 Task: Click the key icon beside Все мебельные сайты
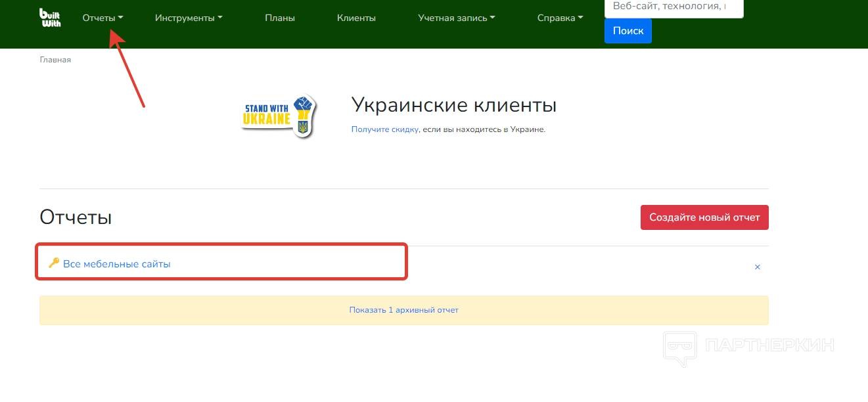[54, 263]
